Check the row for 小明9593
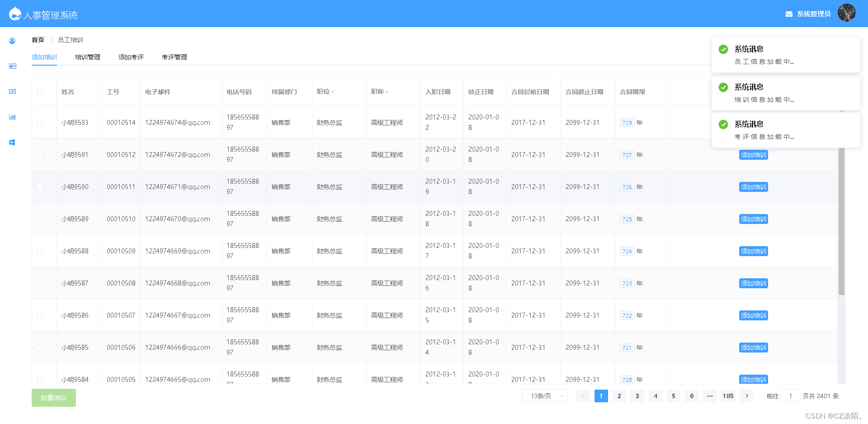 pos(40,123)
